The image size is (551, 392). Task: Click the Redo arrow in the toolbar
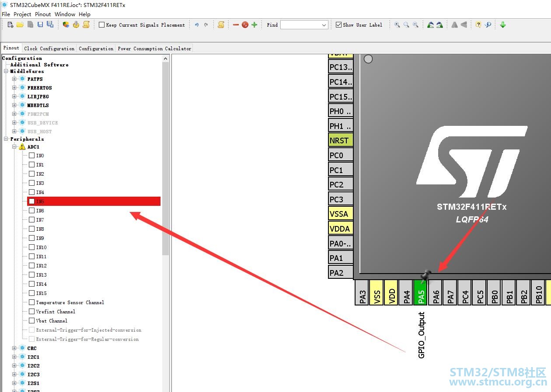[206, 25]
